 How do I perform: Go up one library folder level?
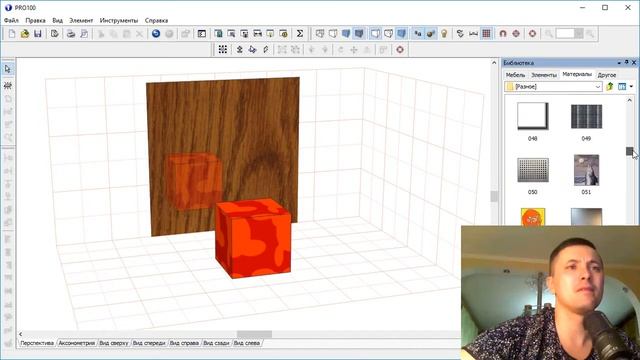coord(610,87)
